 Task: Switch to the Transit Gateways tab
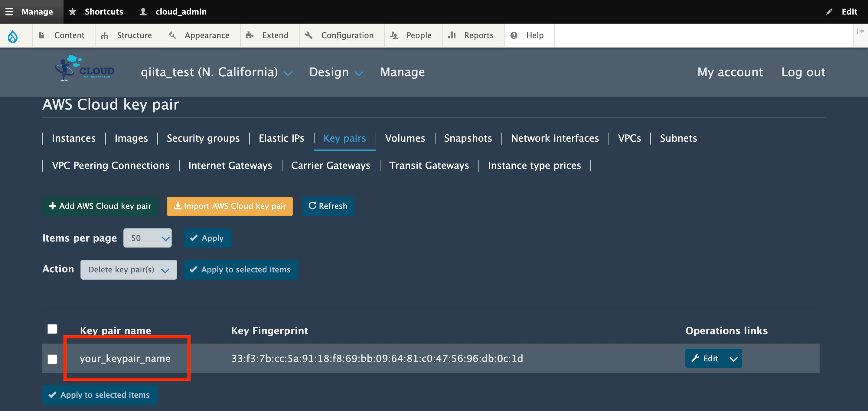[429, 166]
